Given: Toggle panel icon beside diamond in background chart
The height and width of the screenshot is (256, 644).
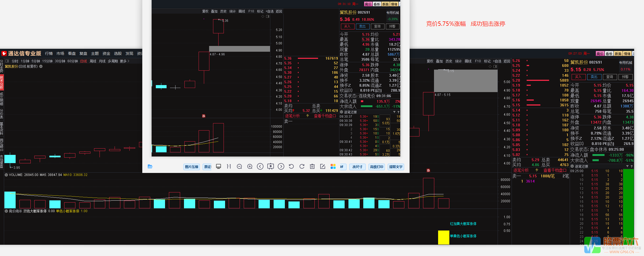Looking at the screenshot, I should tap(495, 66).
